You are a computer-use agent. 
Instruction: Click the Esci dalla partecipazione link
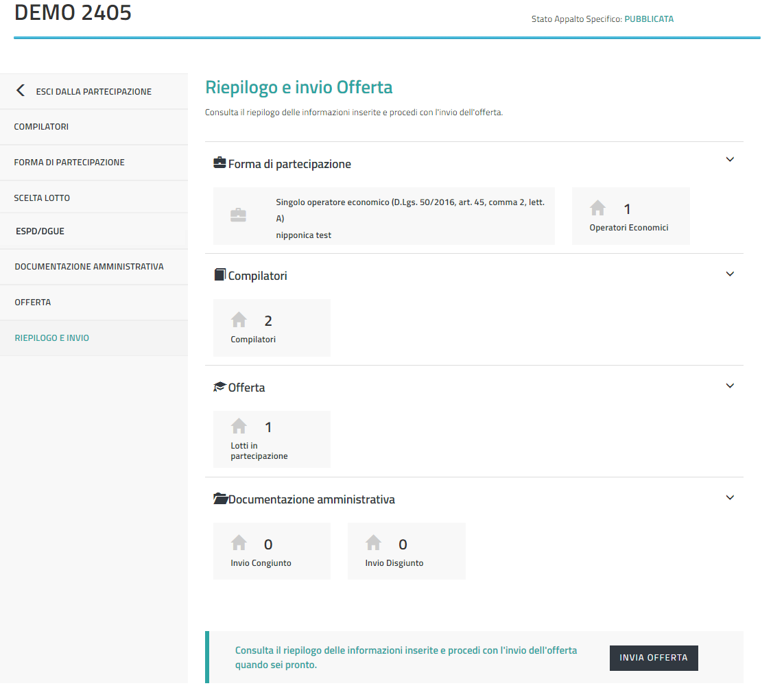click(x=93, y=91)
